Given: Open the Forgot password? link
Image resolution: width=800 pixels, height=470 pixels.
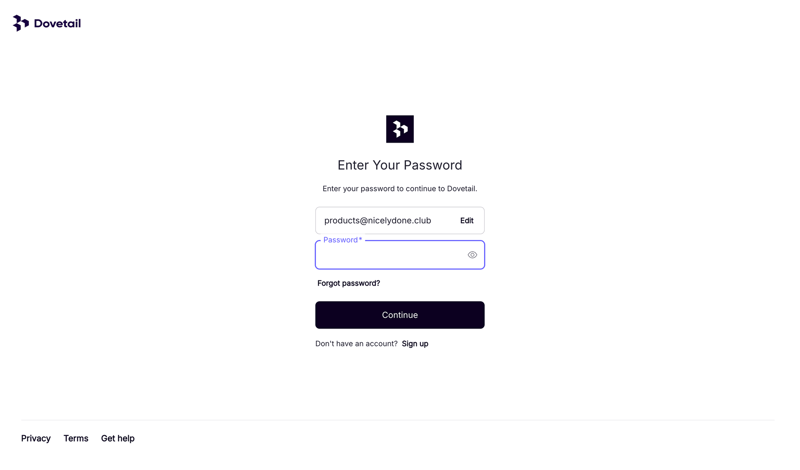Looking at the screenshot, I should (x=348, y=283).
